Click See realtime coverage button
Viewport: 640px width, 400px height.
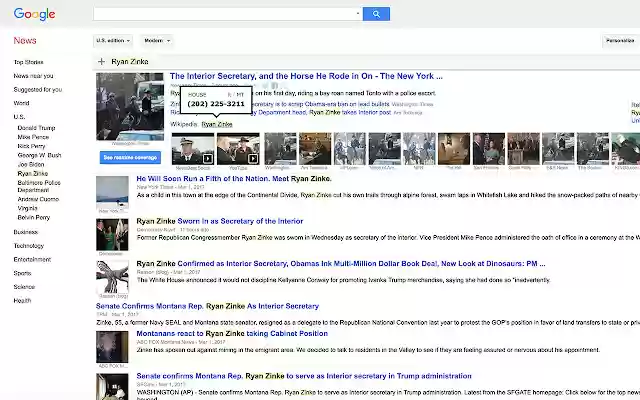point(130,158)
